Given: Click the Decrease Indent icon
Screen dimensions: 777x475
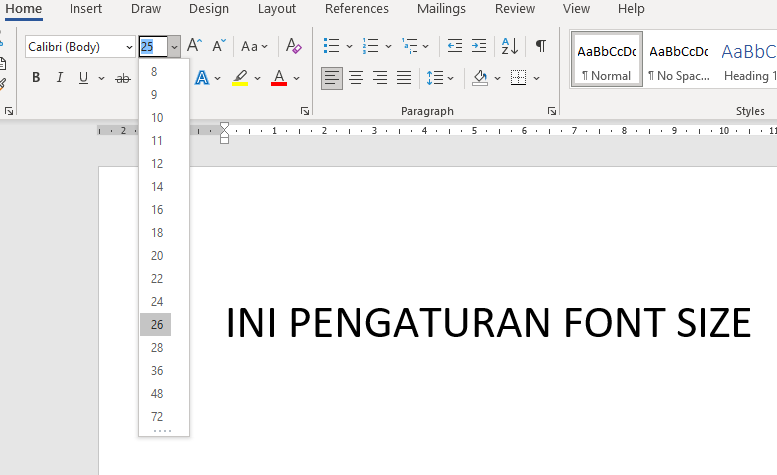Looking at the screenshot, I should [x=454, y=46].
